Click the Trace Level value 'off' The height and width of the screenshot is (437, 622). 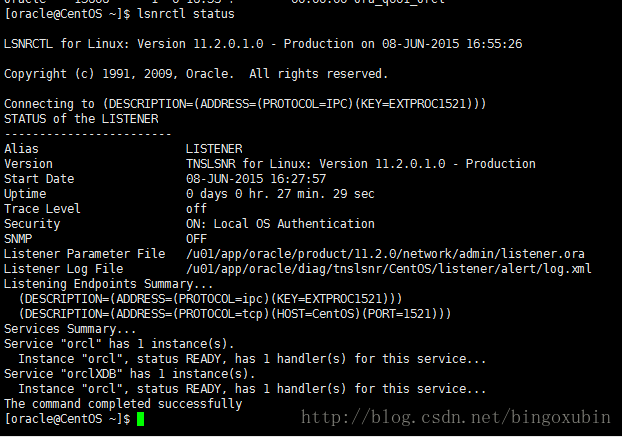(x=196, y=209)
